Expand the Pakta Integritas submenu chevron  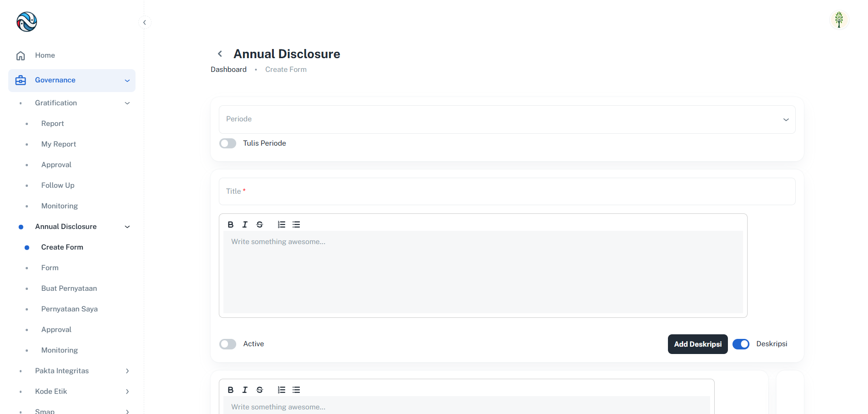coord(127,371)
